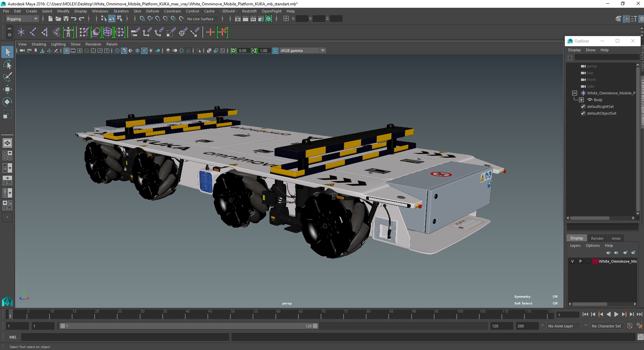Screen dimensions: 644x350
Task: Switch to Render layer tab
Action: [x=597, y=238]
